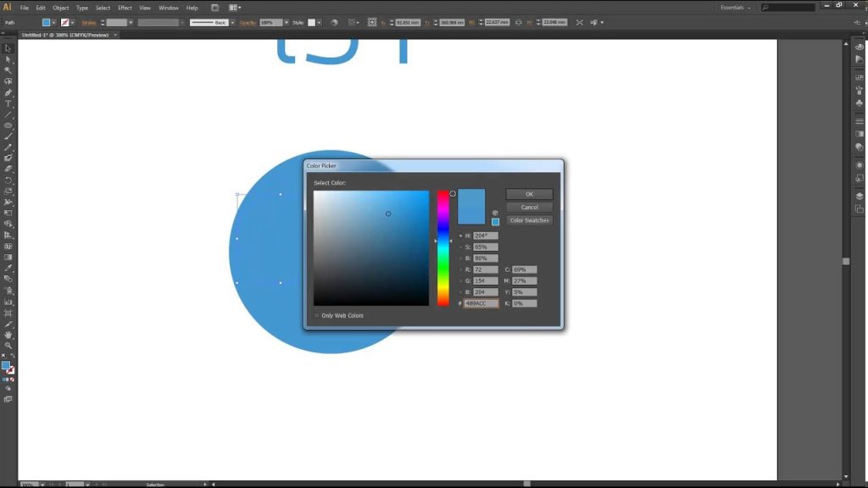
Task: Select the H hue radio button
Action: 460,236
